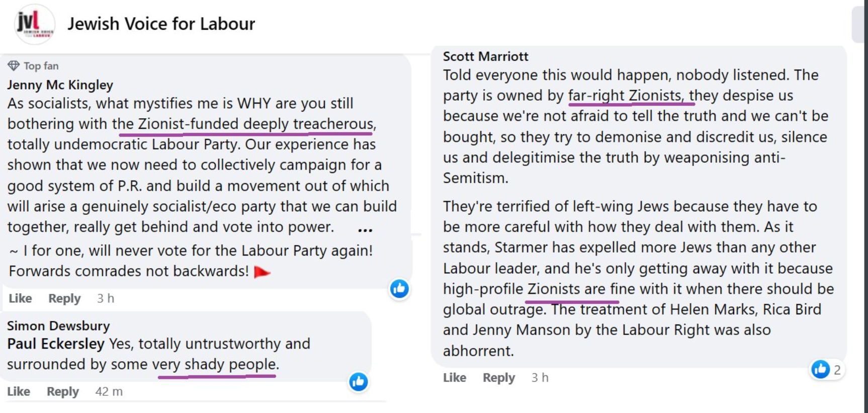Click the Top fan diamond badge
Image resolution: width=868 pixels, height=413 pixels.
pos(14,66)
